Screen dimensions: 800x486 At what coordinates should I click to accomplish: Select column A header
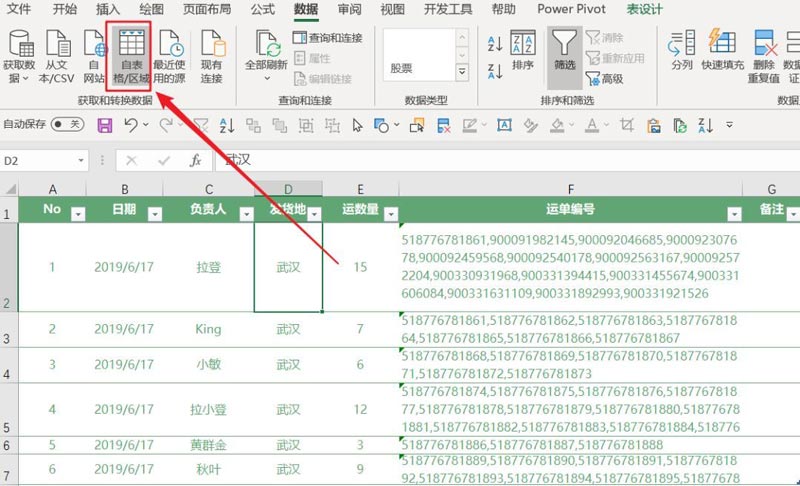coord(53,189)
